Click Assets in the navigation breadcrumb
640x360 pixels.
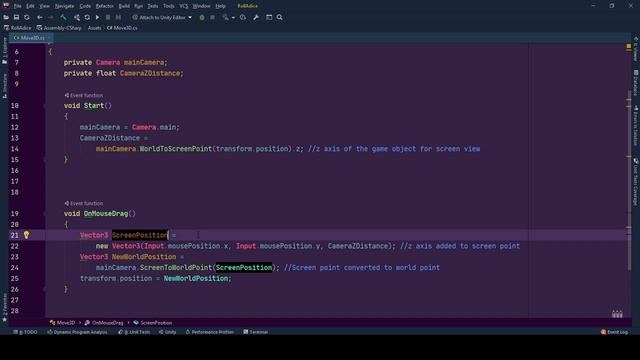tap(94, 28)
